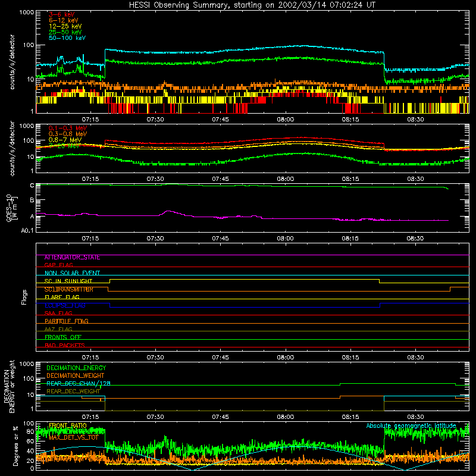Click the red GAP_FLAG label

(x=58, y=265)
